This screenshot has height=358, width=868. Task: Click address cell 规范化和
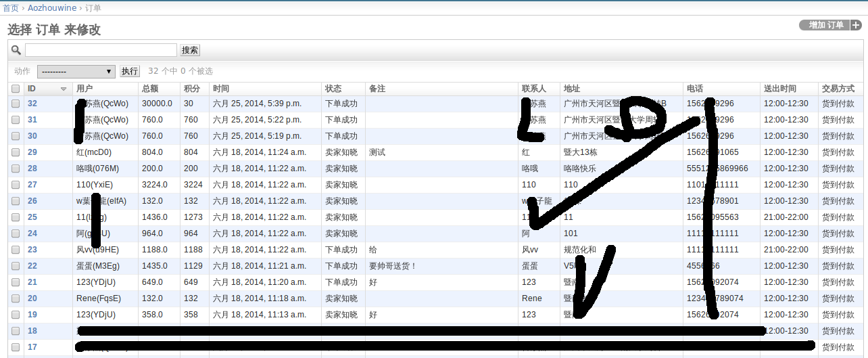pos(580,250)
